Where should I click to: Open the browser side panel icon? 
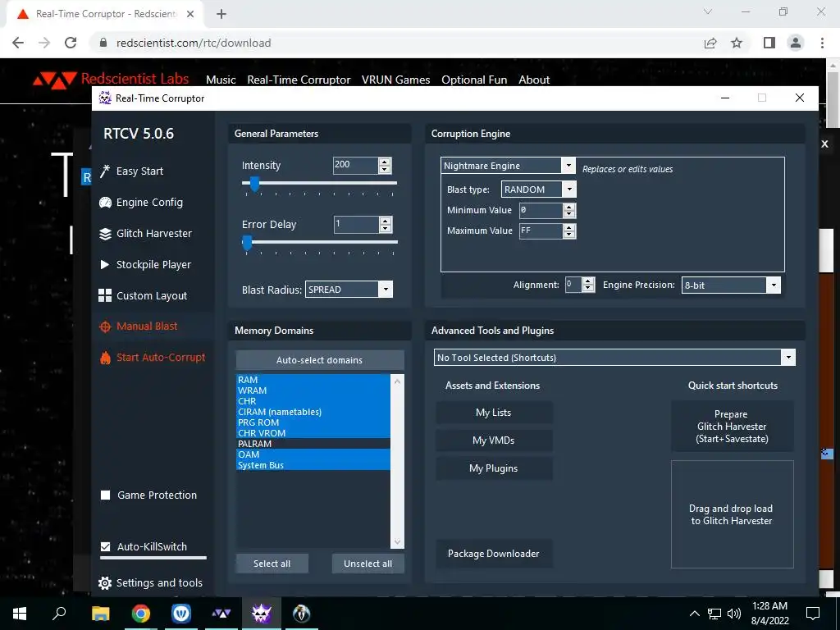769,43
